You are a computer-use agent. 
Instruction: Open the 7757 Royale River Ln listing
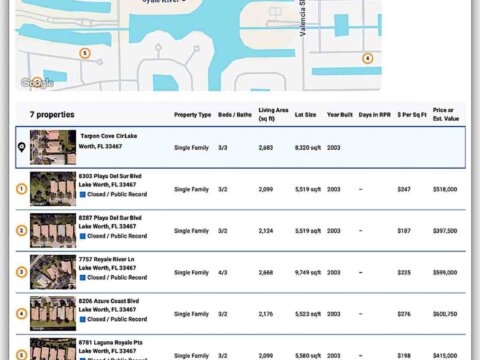click(x=106, y=259)
